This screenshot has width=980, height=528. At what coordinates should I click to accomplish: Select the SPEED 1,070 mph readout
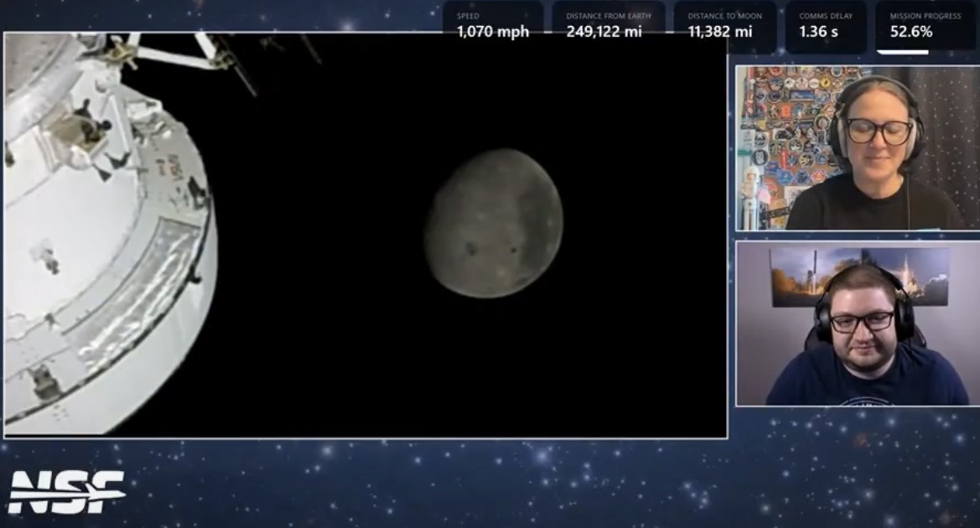click(493, 26)
